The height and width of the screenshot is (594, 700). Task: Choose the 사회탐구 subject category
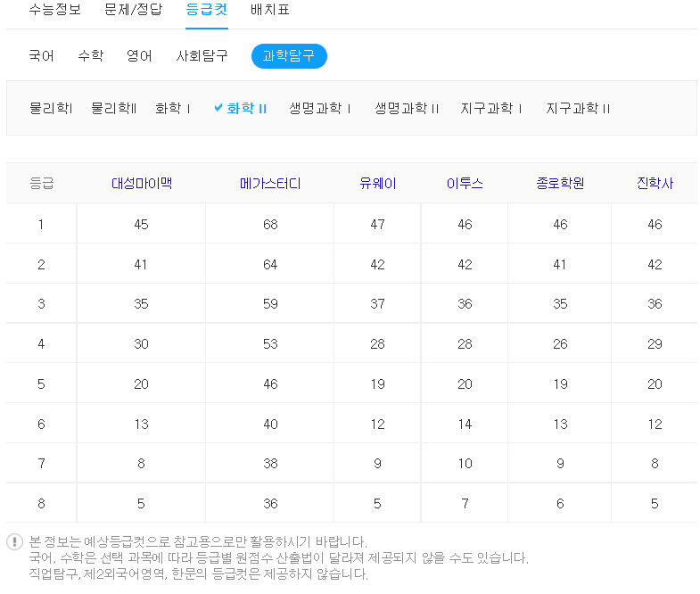(202, 56)
